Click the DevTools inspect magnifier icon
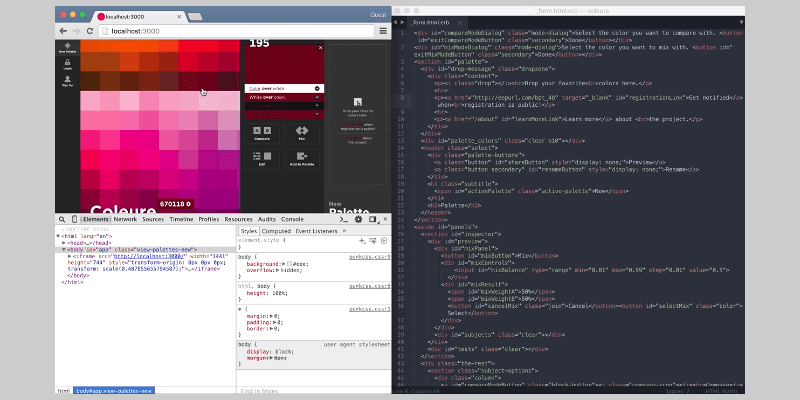Screen dimensions: 800x400 [61, 218]
